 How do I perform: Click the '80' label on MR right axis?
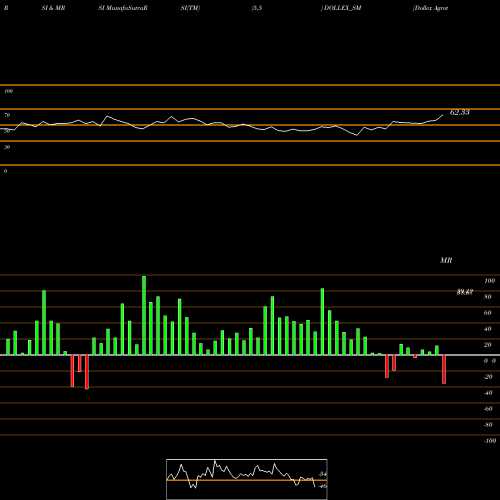[x=488, y=297]
